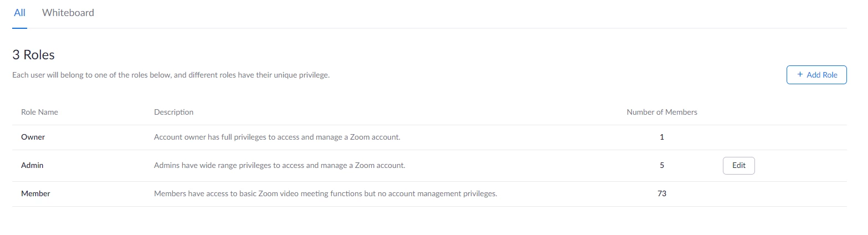Edit the Admin role
This screenshot has width=868, height=235.
point(739,165)
